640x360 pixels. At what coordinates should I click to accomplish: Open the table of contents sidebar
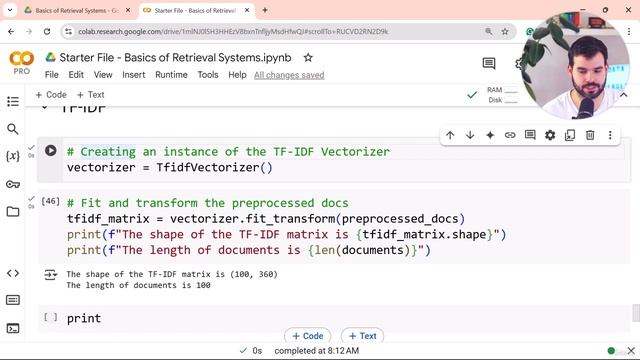pos(13,101)
